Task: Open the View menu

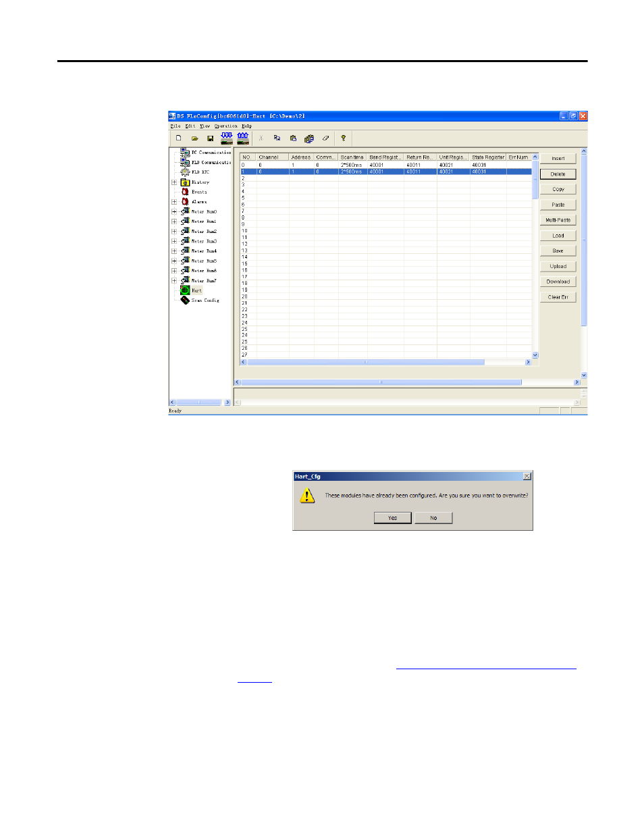Action: (205, 126)
